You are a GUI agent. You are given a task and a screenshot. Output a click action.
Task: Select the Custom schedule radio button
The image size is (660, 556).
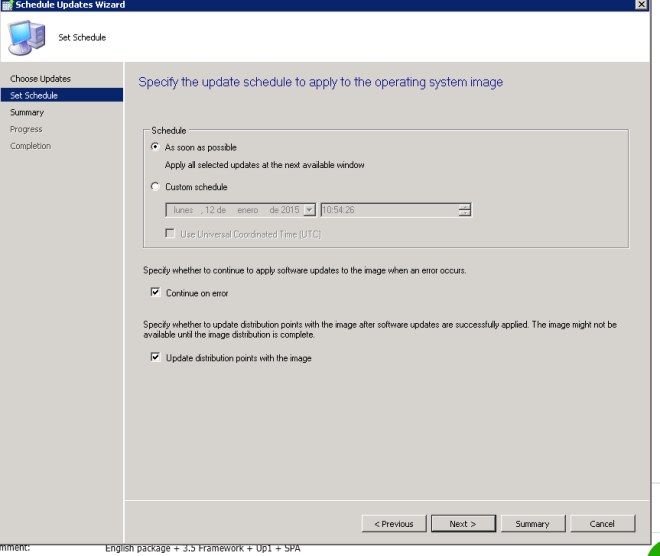coord(155,187)
